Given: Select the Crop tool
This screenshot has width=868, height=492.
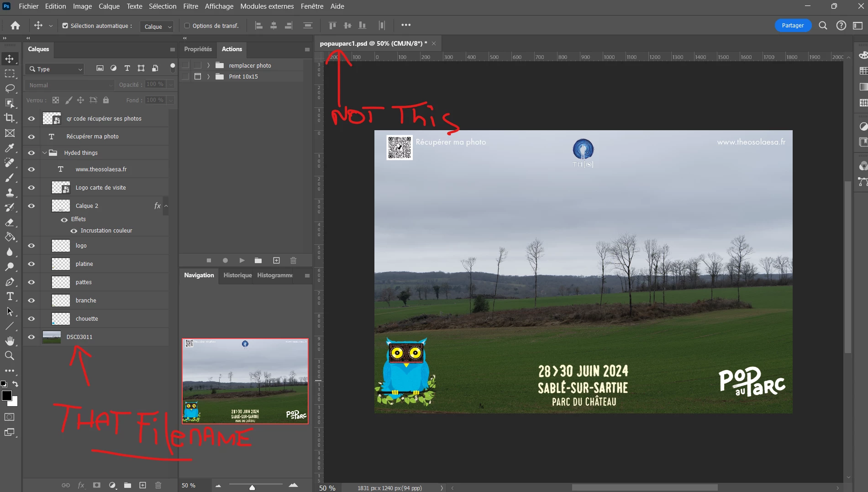Looking at the screenshot, I should click(10, 118).
